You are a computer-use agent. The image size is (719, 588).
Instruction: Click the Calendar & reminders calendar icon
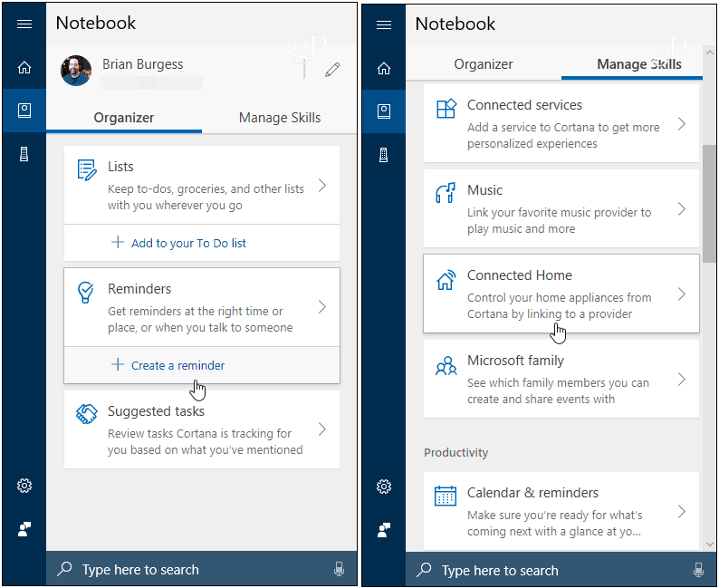pos(446,496)
